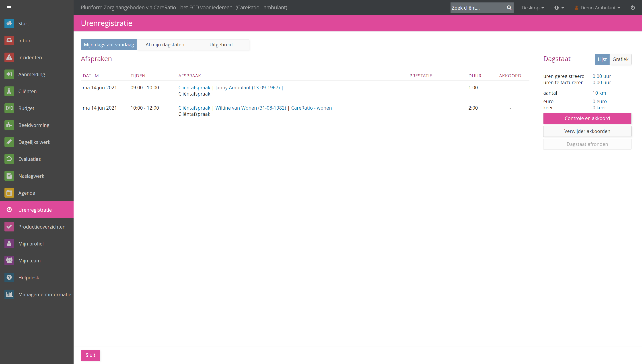Open the Inbox tray icon
The height and width of the screenshot is (364, 642).
pos(9,41)
